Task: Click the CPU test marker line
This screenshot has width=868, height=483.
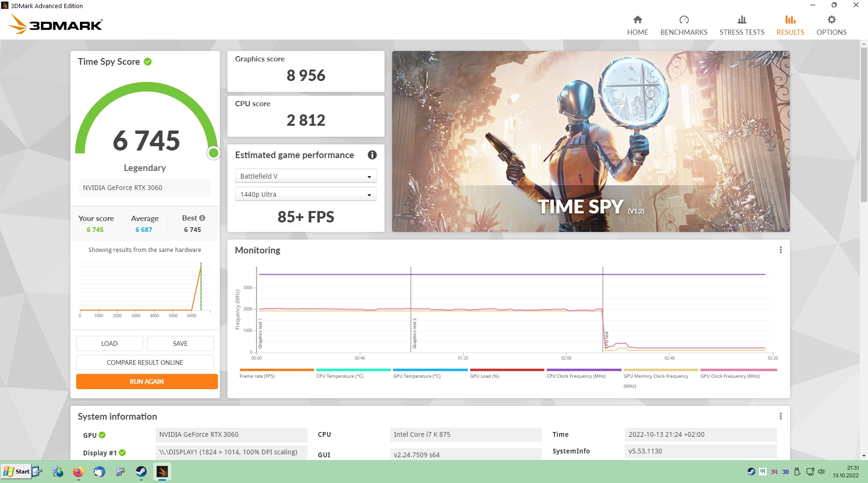Action: coord(603,310)
